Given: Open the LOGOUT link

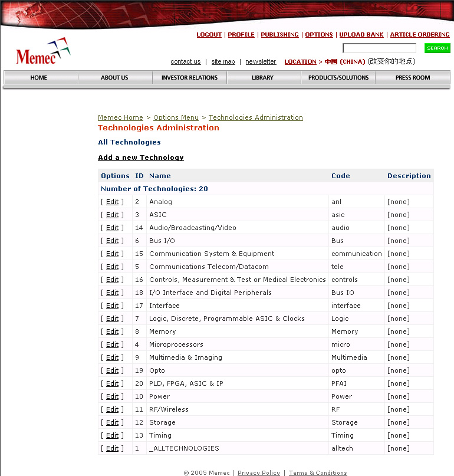Looking at the screenshot, I should click(x=209, y=35).
